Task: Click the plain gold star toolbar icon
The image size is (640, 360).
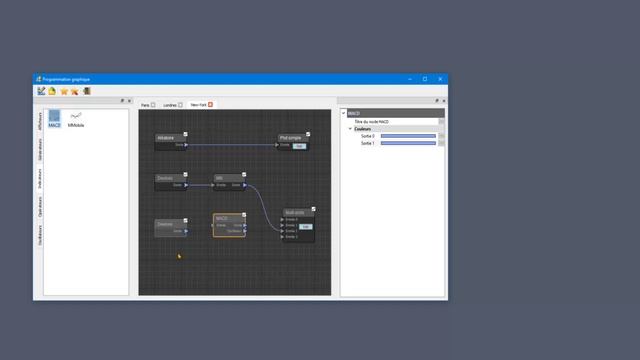Action: click(x=64, y=91)
